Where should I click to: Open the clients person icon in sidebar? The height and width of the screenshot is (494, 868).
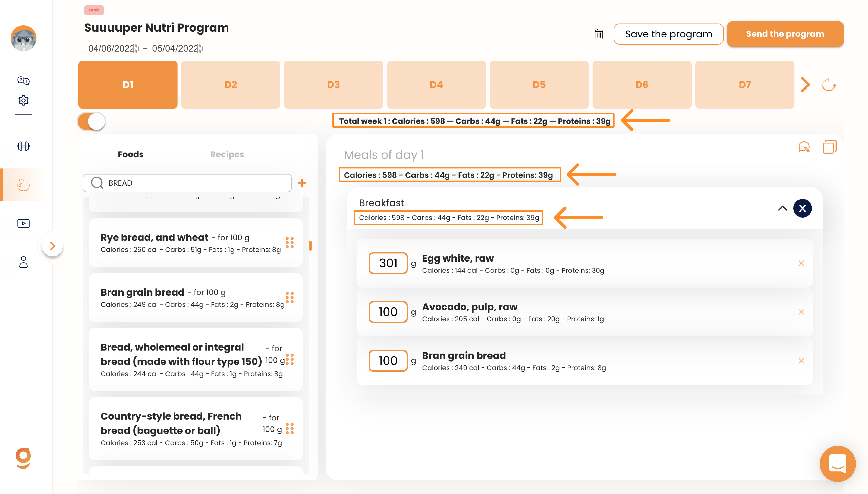(x=23, y=262)
